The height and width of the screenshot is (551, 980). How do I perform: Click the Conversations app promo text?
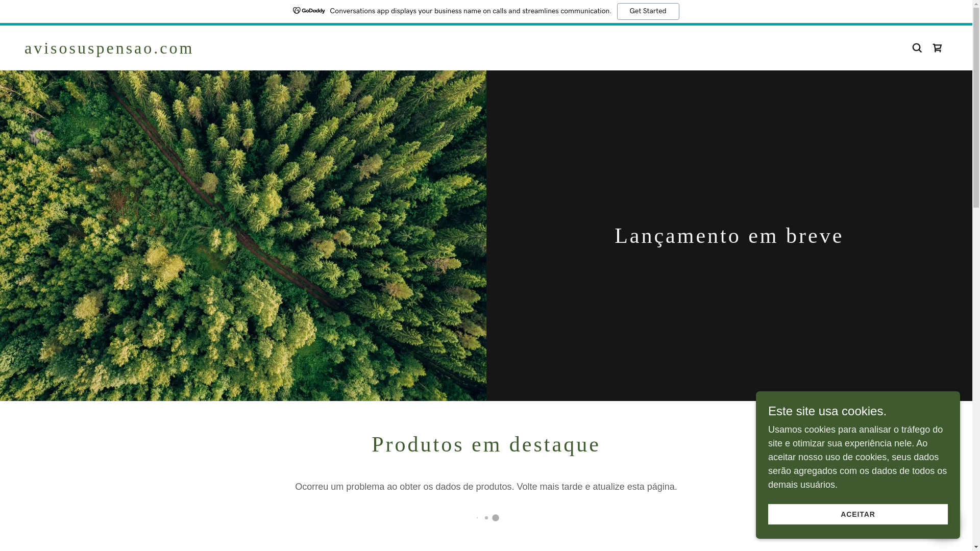[x=470, y=11]
